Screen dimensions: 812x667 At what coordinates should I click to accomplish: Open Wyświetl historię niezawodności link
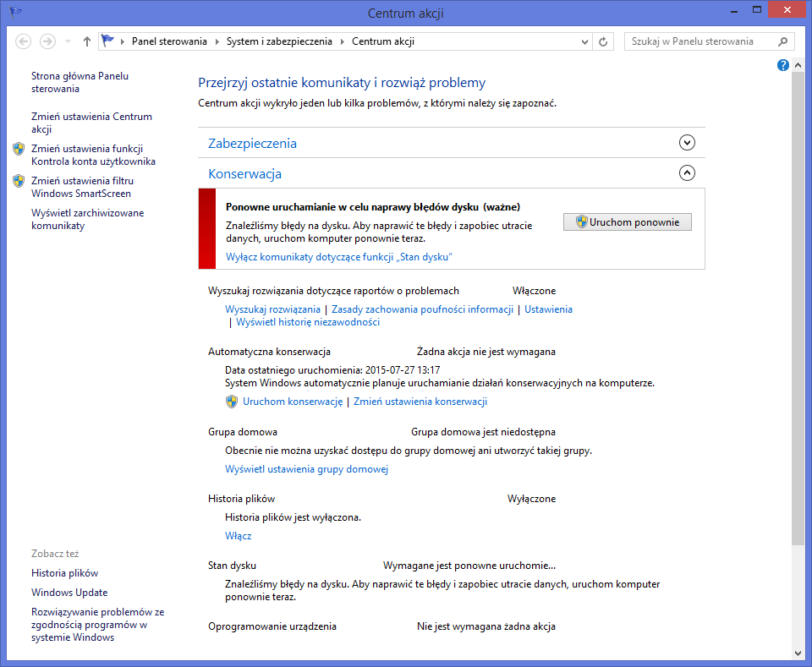(x=308, y=322)
